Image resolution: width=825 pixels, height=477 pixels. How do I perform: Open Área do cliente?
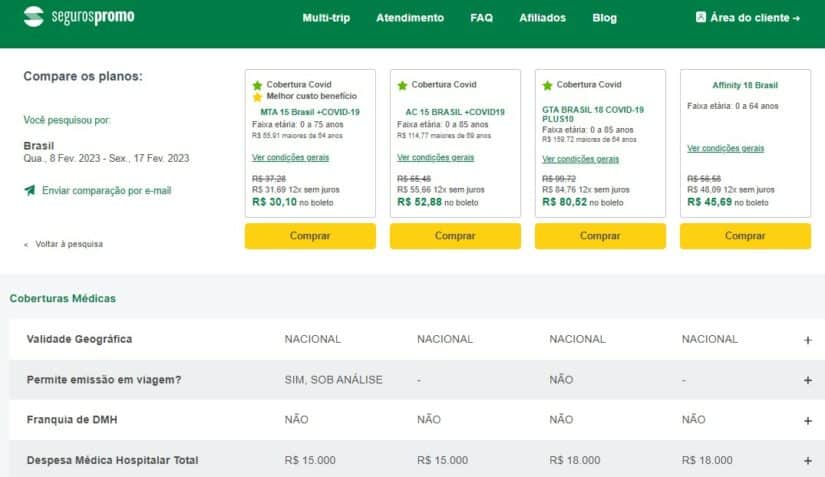tap(748, 17)
